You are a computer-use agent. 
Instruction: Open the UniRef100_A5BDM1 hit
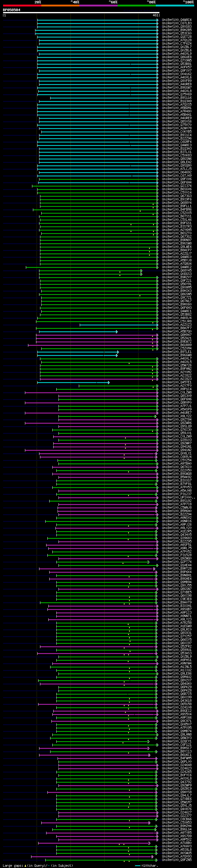176,108
